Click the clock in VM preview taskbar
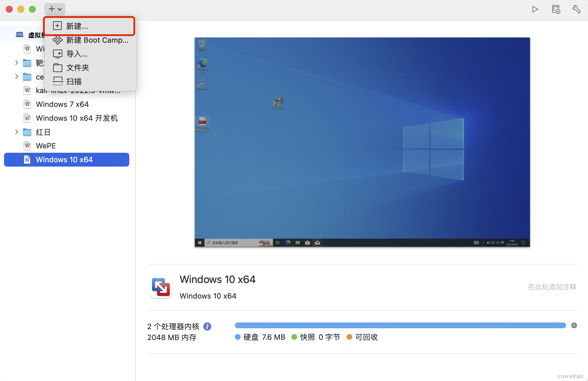Image resolution: width=588 pixels, height=381 pixels. tap(512, 243)
